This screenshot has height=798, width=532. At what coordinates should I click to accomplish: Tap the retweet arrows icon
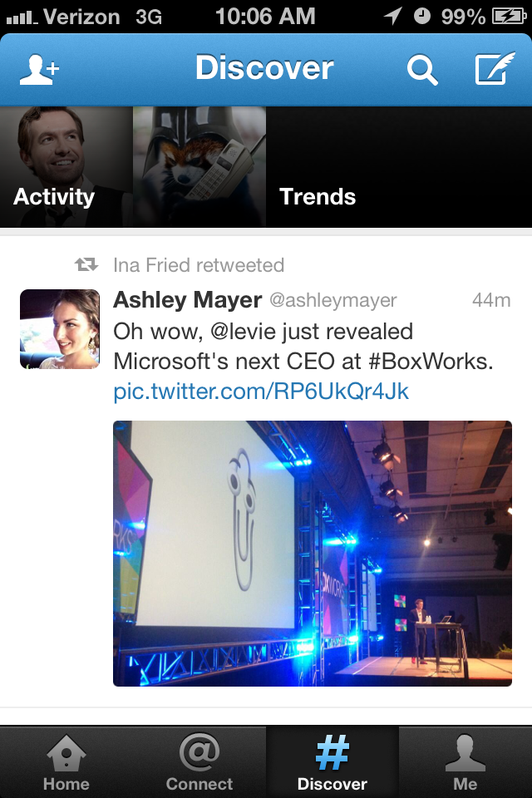click(x=86, y=264)
